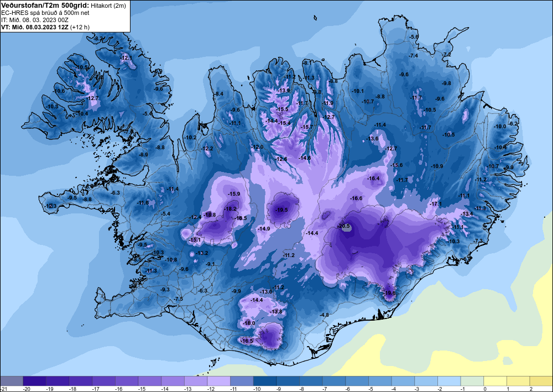553x392 pixels.
Task: Click the -18.8 temperature label
Action: coord(210,215)
